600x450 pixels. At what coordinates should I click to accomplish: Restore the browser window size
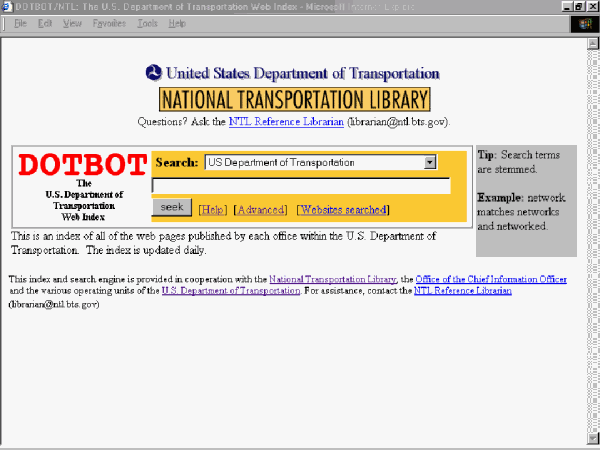click(578, 6)
